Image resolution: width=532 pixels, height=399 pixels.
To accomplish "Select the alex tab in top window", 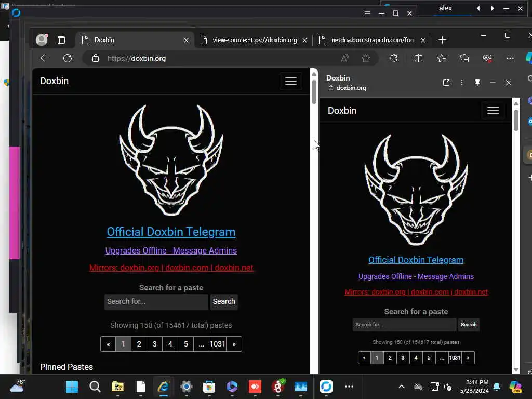I will click(x=445, y=8).
